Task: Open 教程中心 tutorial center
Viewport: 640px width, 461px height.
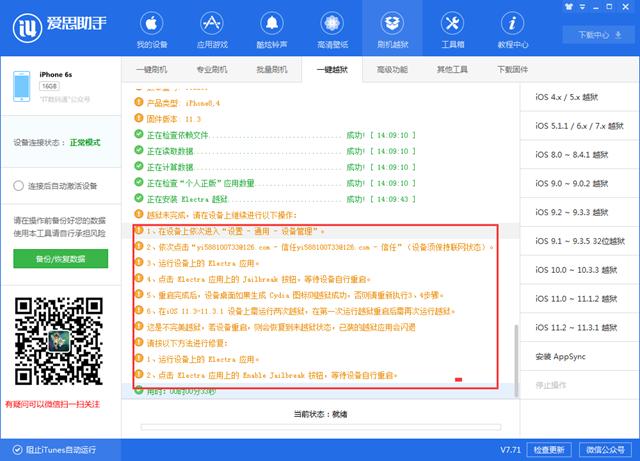Action: [513, 30]
